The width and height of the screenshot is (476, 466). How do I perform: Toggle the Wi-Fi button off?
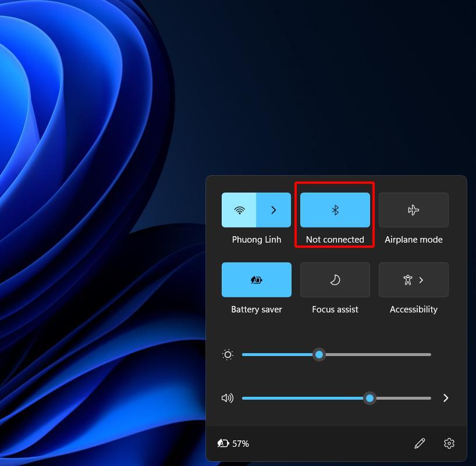239,210
